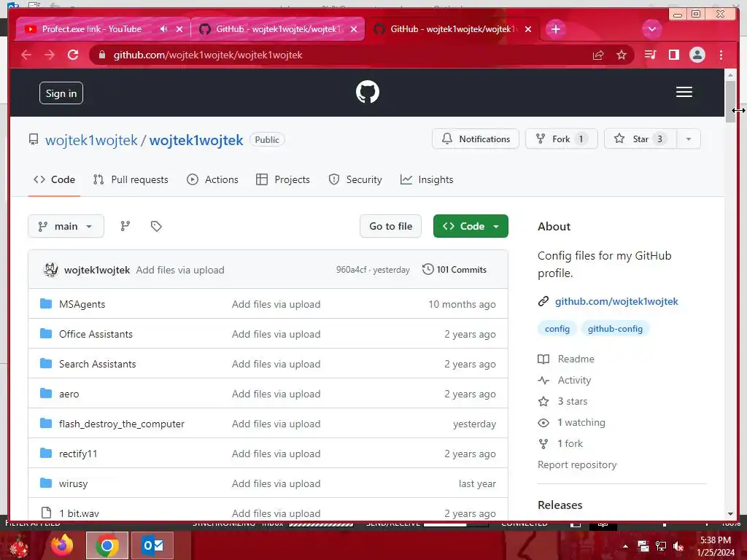Viewport: 747px width, 560px height.
Task: View the 101 Commits history
Action: coord(454,270)
